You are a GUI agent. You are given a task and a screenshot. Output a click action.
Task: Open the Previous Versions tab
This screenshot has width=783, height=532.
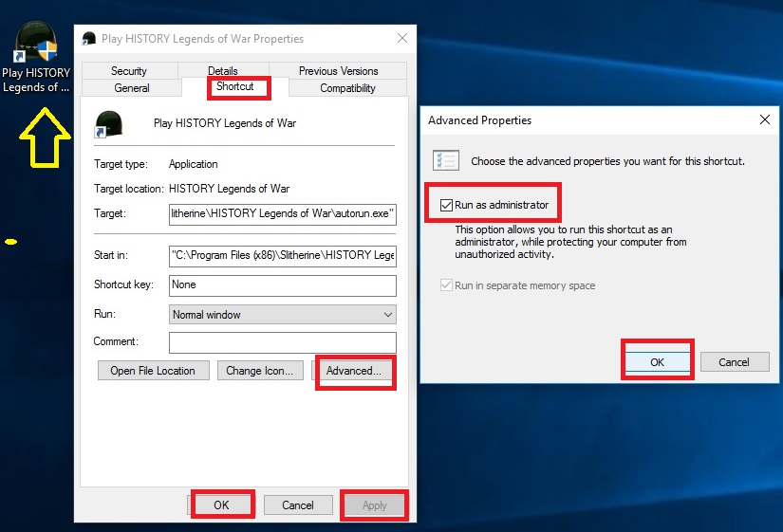coord(338,71)
